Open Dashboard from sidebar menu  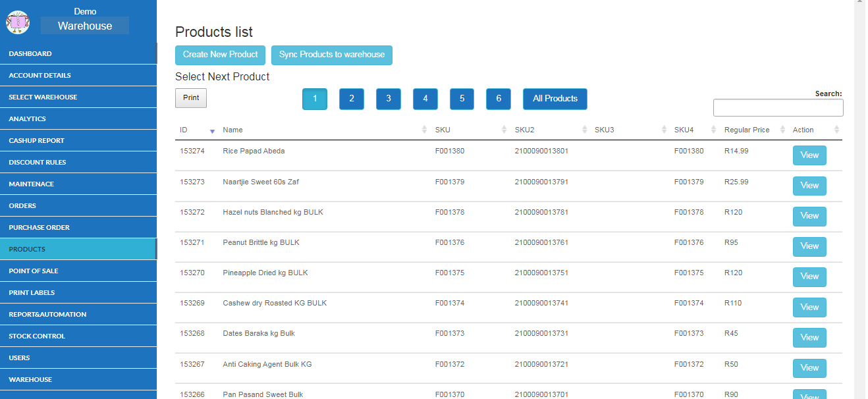30,53
